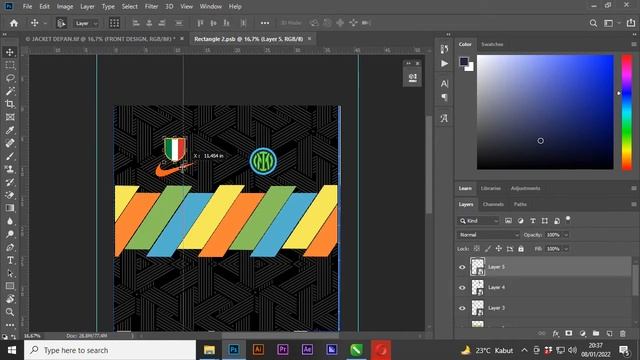Click Layer 5 thumbnail
Viewport: 640px width, 360px height.
(477, 267)
